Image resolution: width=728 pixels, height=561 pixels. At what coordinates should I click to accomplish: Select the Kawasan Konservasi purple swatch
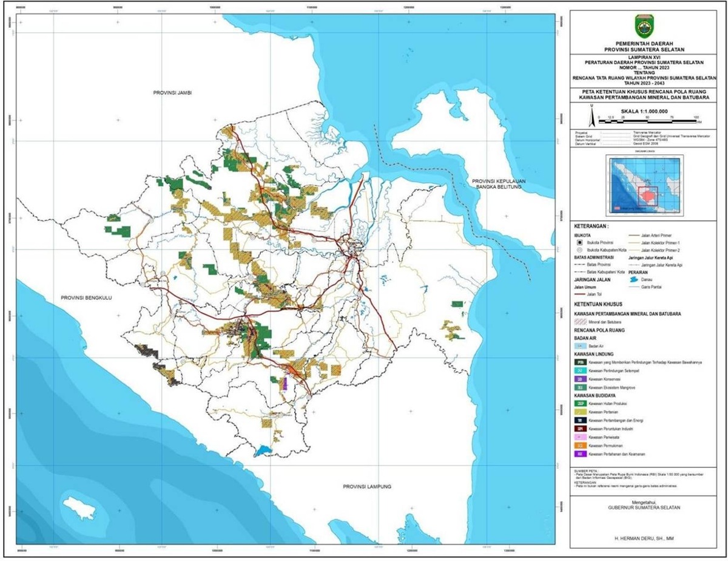coord(581,378)
